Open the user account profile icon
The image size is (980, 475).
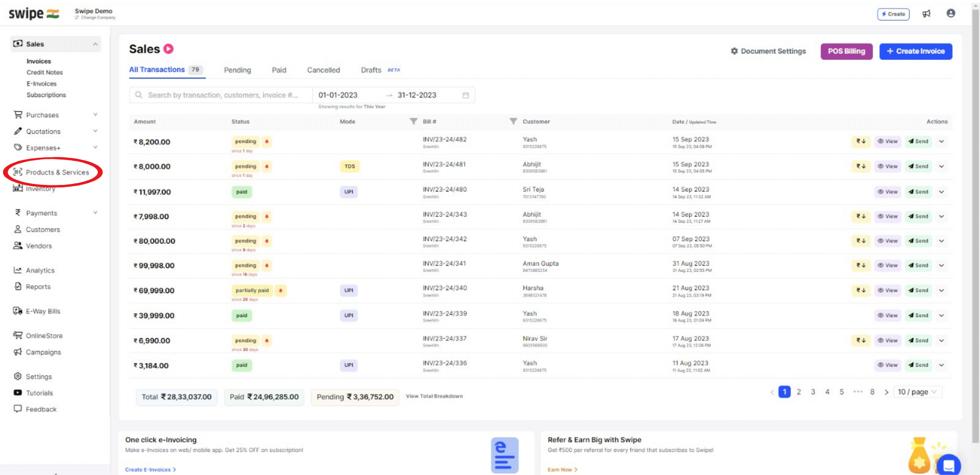point(950,13)
